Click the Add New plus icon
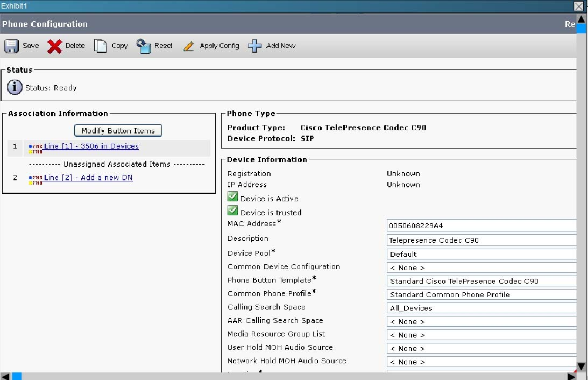This screenshot has height=380, width=588. pos(255,46)
